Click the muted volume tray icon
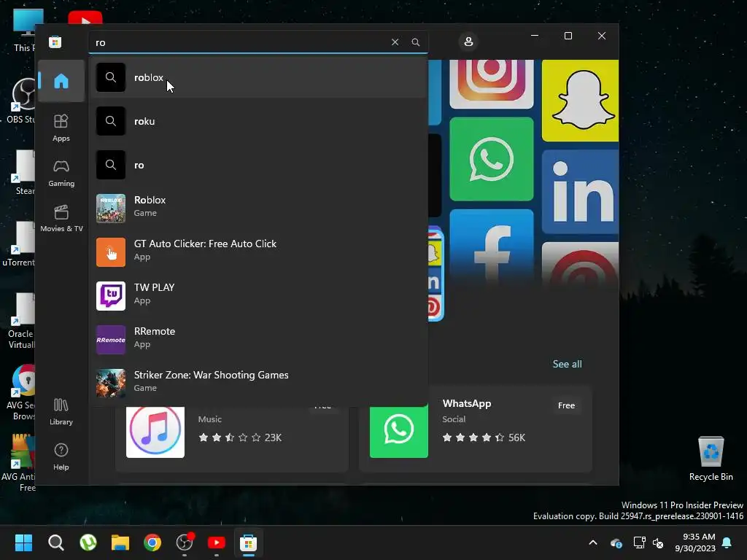This screenshot has height=560, width=747. point(659,542)
